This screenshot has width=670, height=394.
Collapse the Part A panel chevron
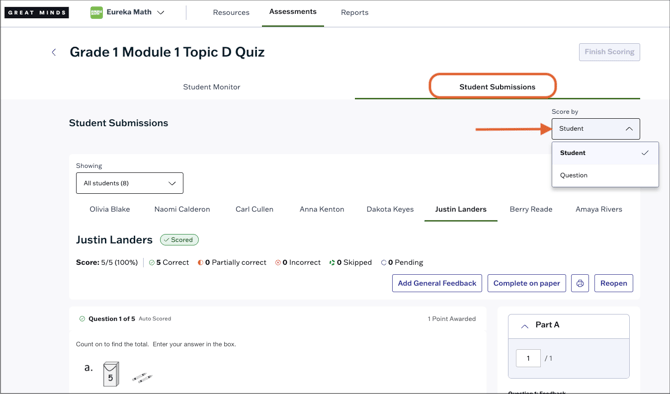(525, 326)
